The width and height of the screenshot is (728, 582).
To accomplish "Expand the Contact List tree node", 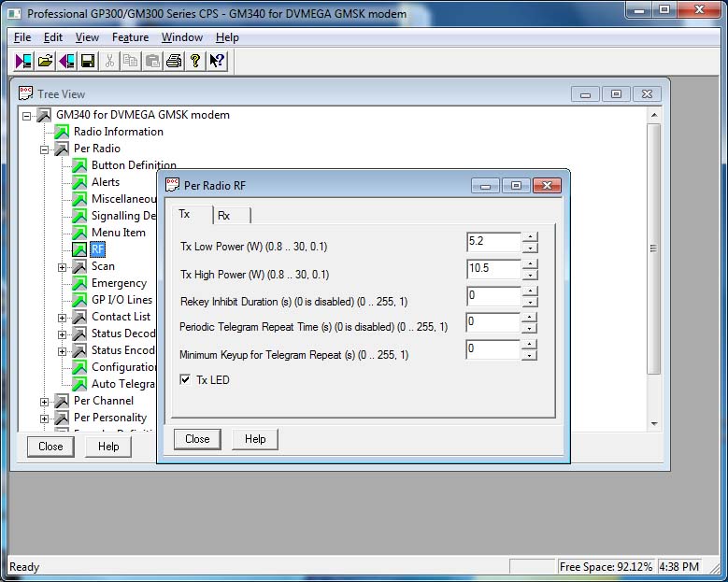I will tap(62, 318).
